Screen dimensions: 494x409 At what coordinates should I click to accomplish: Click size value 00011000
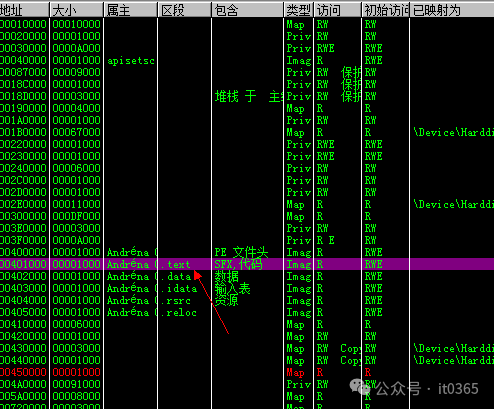click(x=76, y=204)
